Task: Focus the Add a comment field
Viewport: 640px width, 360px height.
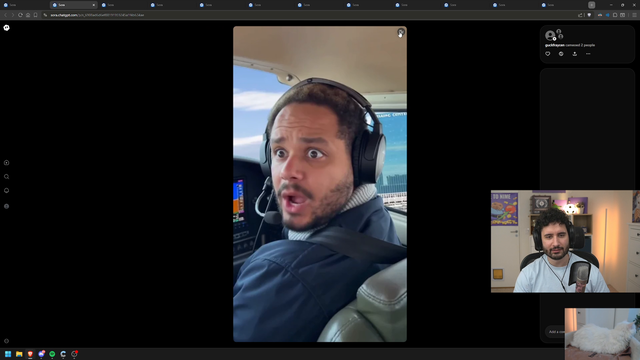Action: tap(556, 331)
